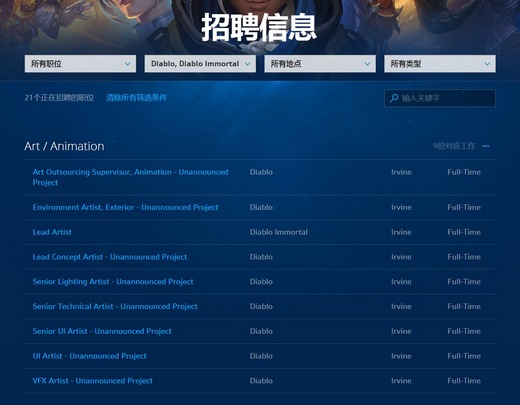The height and width of the screenshot is (405, 520).
Task: Open the Diablo, Diablo Immortal filter dropdown
Action: [200, 64]
